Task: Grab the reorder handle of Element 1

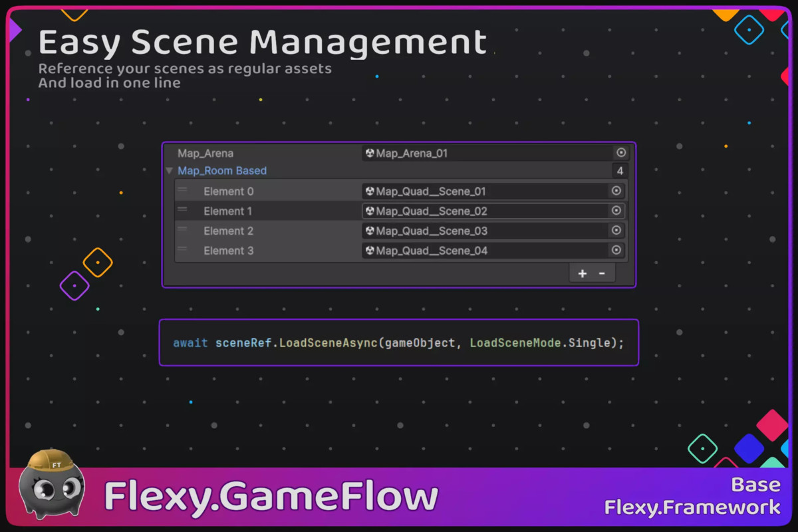Action: click(x=182, y=209)
